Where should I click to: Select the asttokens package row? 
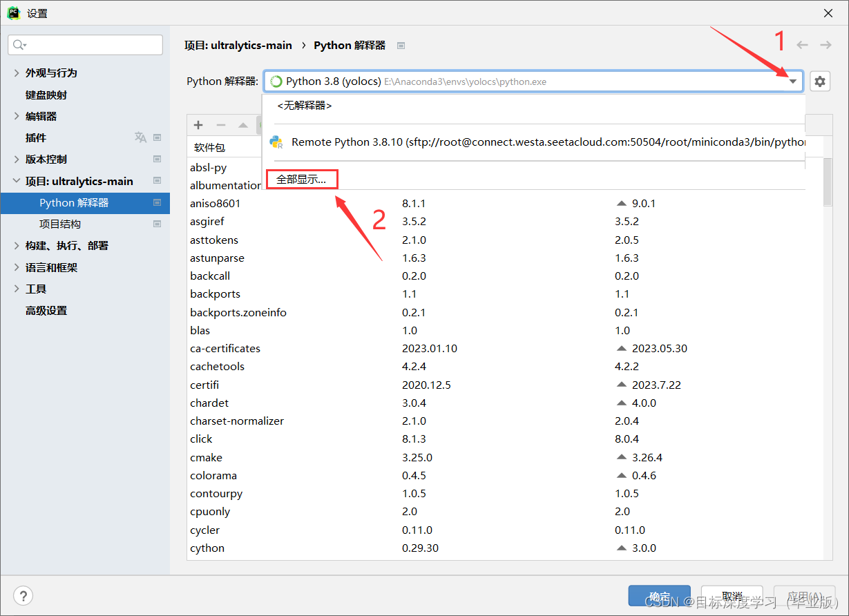(505, 240)
